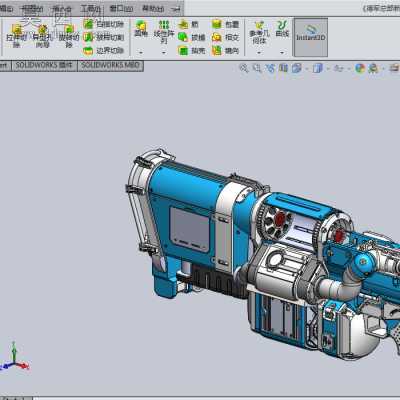This screenshot has width=400, height=400.
Task: Apply the Shell (抽壳) tool
Action: (x=192, y=51)
